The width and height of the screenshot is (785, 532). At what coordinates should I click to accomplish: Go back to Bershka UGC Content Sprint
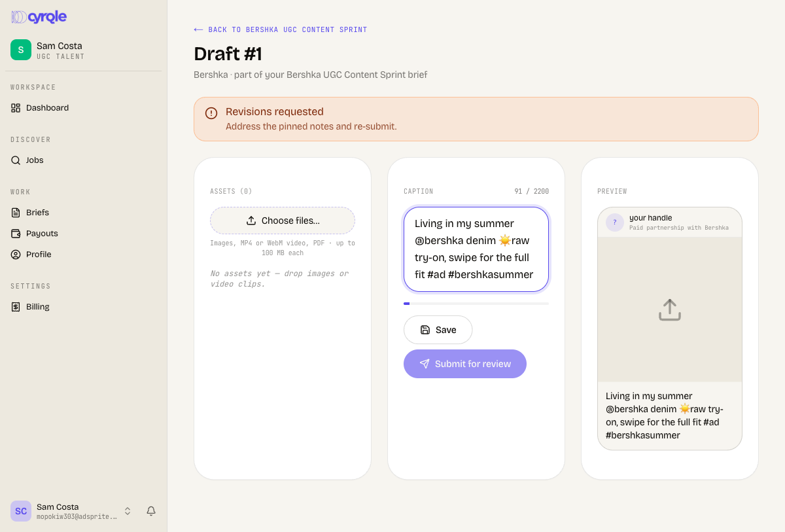281,29
